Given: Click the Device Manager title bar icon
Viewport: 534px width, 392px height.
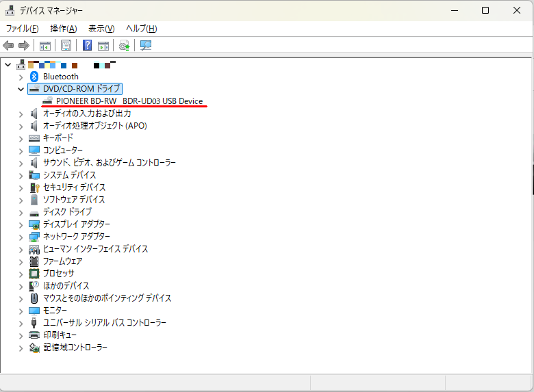Looking at the screenshot, I should tap(10, 10).
